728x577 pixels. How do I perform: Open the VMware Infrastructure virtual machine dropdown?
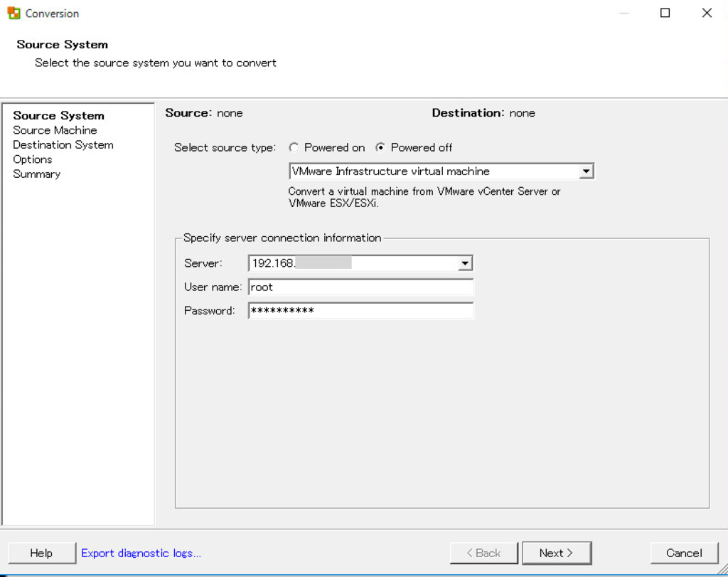pos(441,171)
